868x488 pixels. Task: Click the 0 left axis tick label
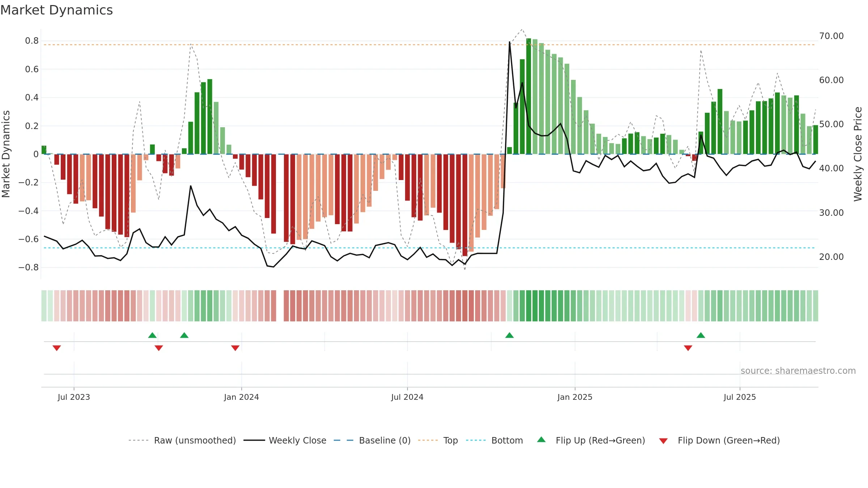tap(36, 154)
